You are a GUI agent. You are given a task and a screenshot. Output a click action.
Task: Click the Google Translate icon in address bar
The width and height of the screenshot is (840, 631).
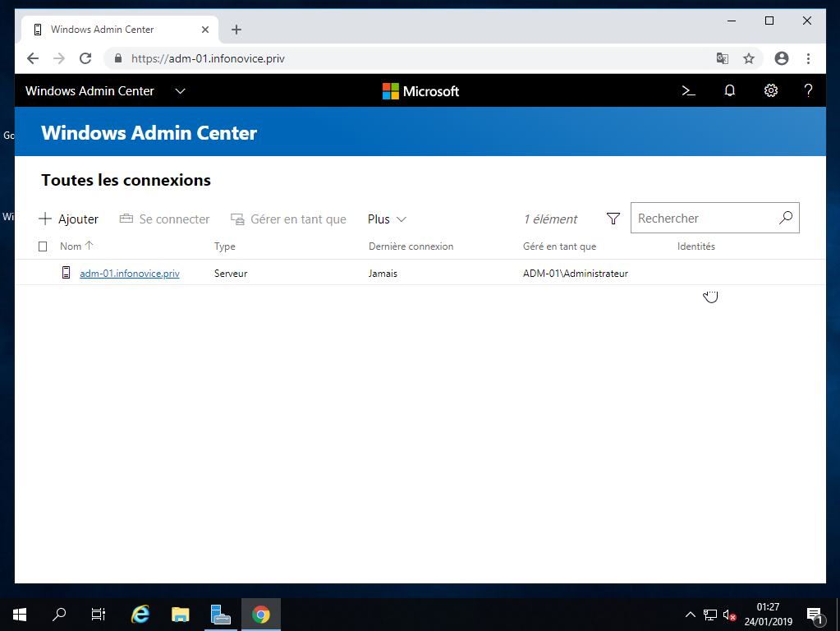tap(722, 58)
